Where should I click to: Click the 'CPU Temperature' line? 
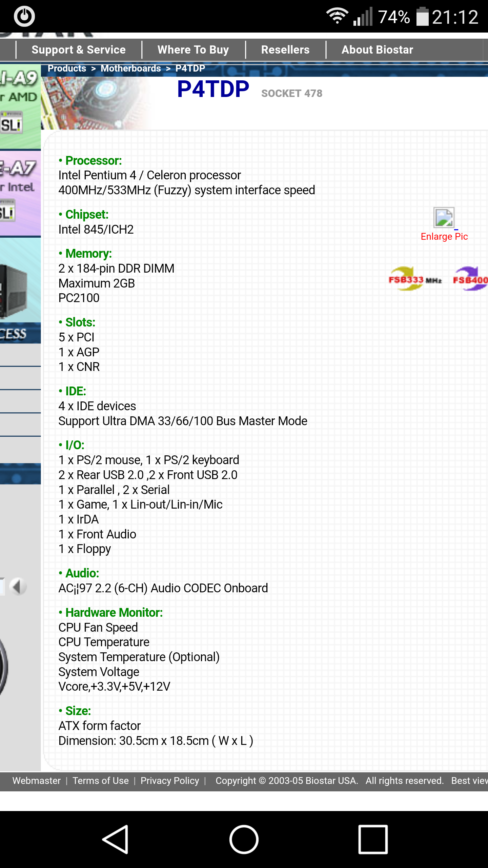[x=104, y=642]
